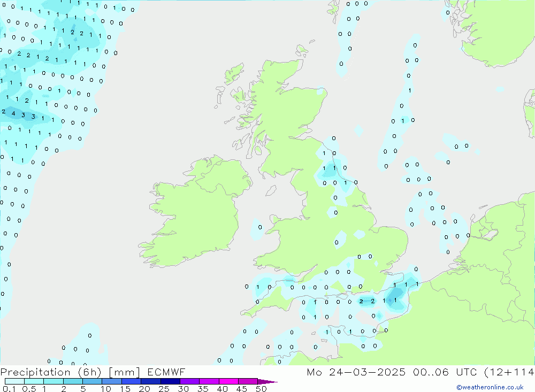Viewport: 535px width, 392px height.
Task: Click the legend scale label "45"
Action: click(x=242, y=389)
